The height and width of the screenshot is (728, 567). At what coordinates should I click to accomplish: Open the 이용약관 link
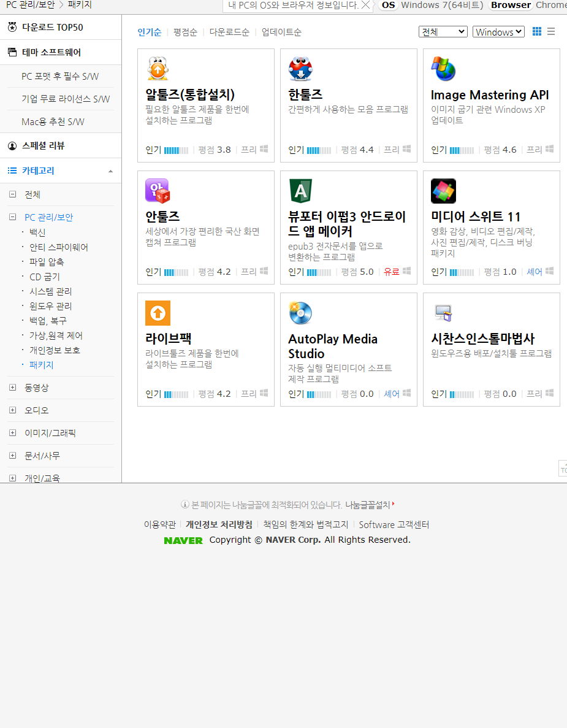(x=159, y=524)
